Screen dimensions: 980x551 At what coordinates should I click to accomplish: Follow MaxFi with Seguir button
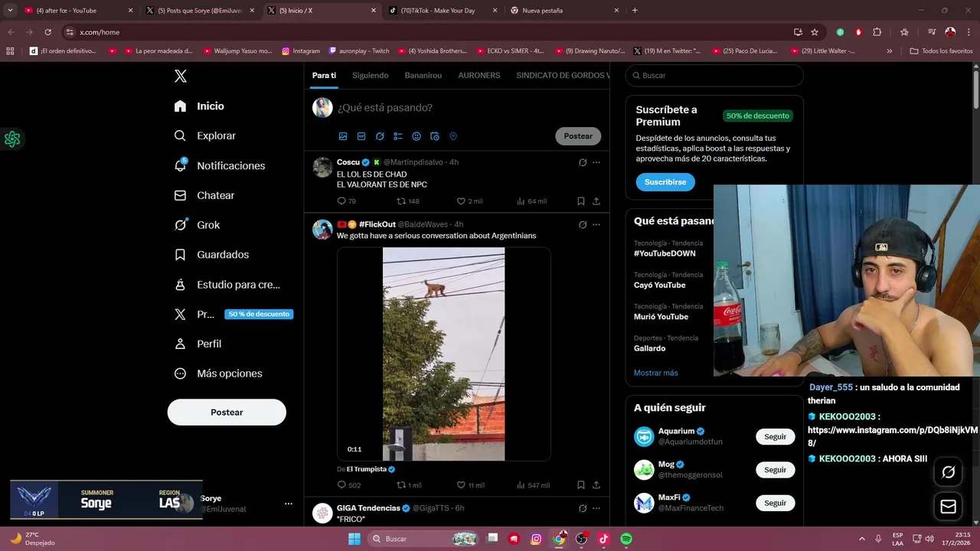775,503
